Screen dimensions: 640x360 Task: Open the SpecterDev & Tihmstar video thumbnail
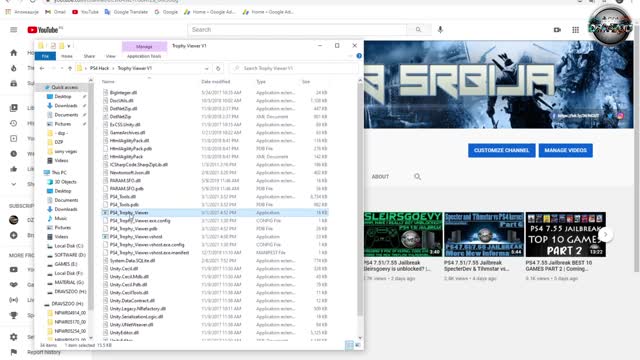pyautogui.click(x=484, y=234)
